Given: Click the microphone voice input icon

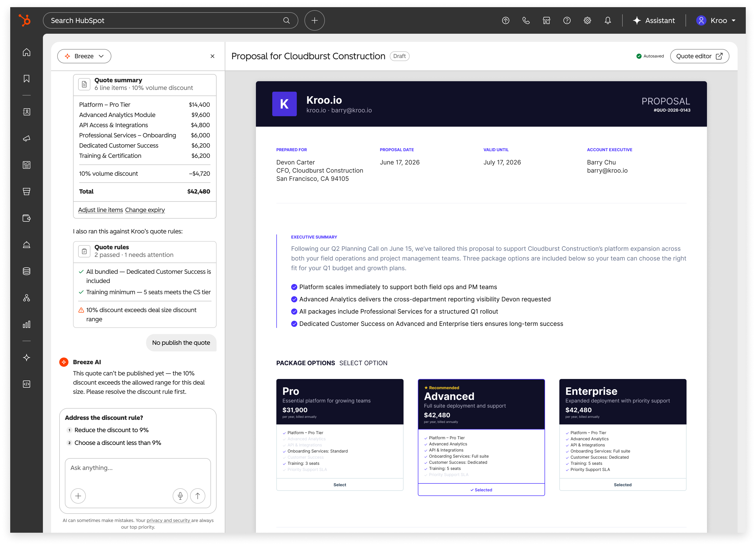Looking at the screenshot, I should [180, 496].
